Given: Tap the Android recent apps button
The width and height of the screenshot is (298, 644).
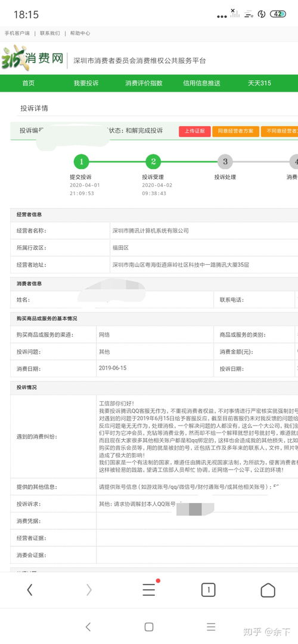Looking at the screenshot, I should click(211, 627).
